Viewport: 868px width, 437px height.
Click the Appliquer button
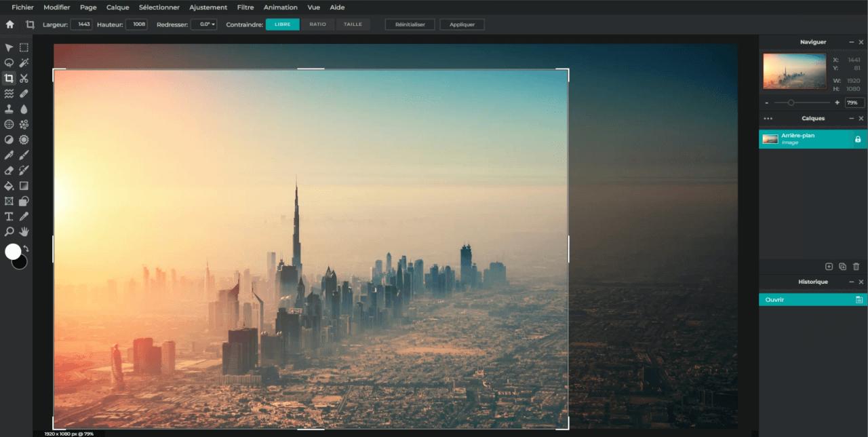coord(462,24)
